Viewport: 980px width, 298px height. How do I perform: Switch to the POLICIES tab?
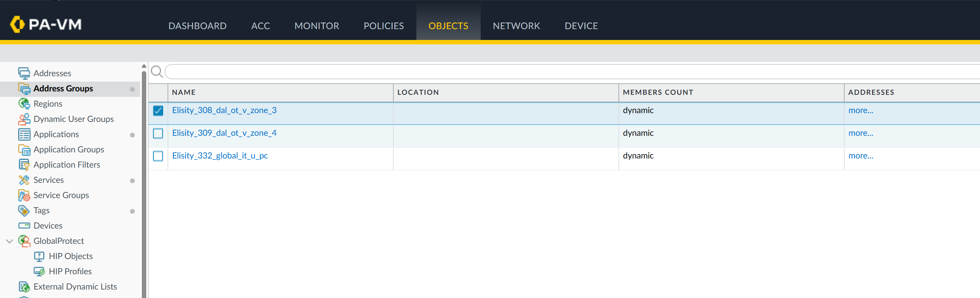(x=384, y=25)
